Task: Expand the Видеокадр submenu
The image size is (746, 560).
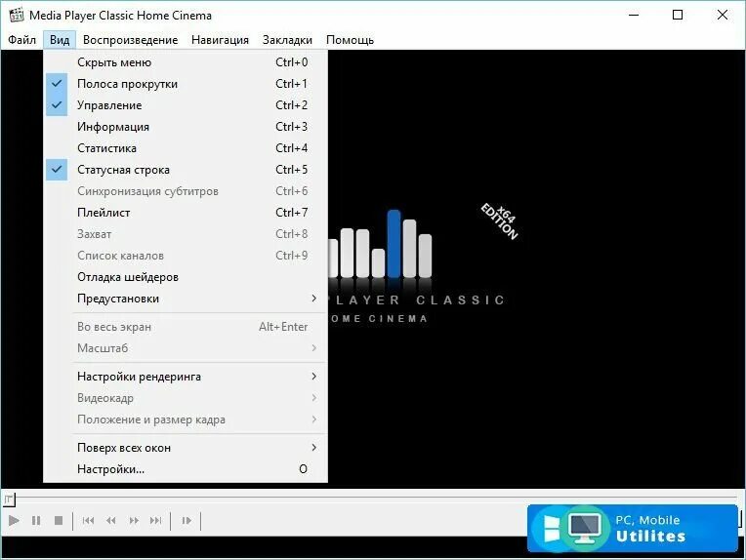Action: 186,398
